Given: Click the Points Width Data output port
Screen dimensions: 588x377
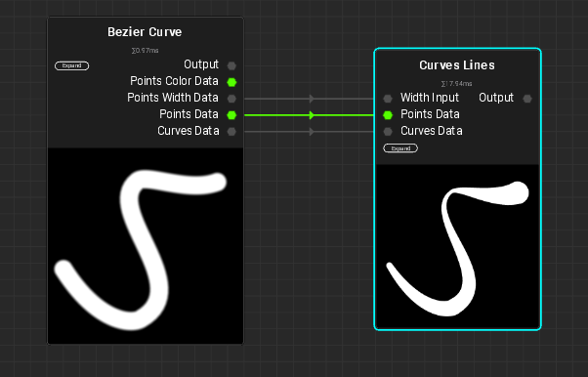Looking at the screenshot, I should click(231, 99).
